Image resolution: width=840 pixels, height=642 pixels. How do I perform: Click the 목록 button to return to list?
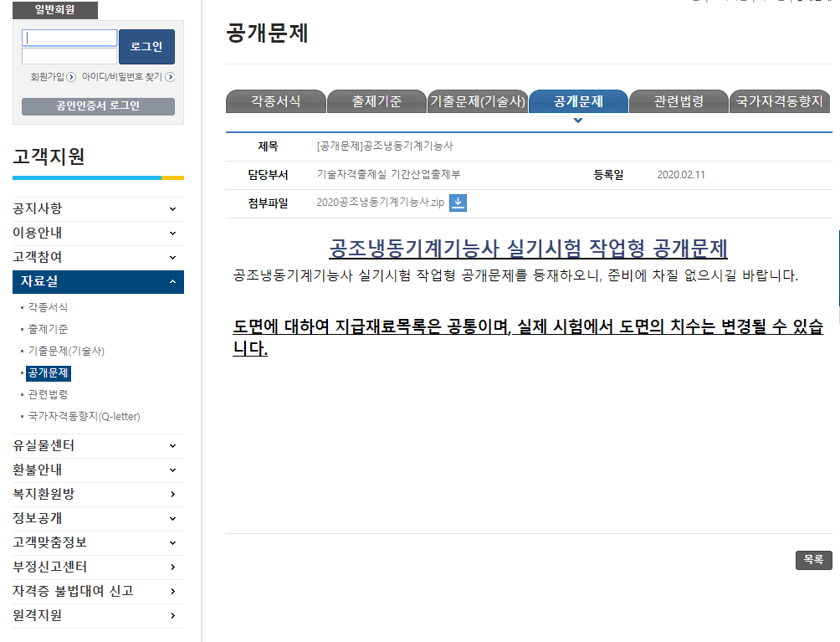[813, 560]
